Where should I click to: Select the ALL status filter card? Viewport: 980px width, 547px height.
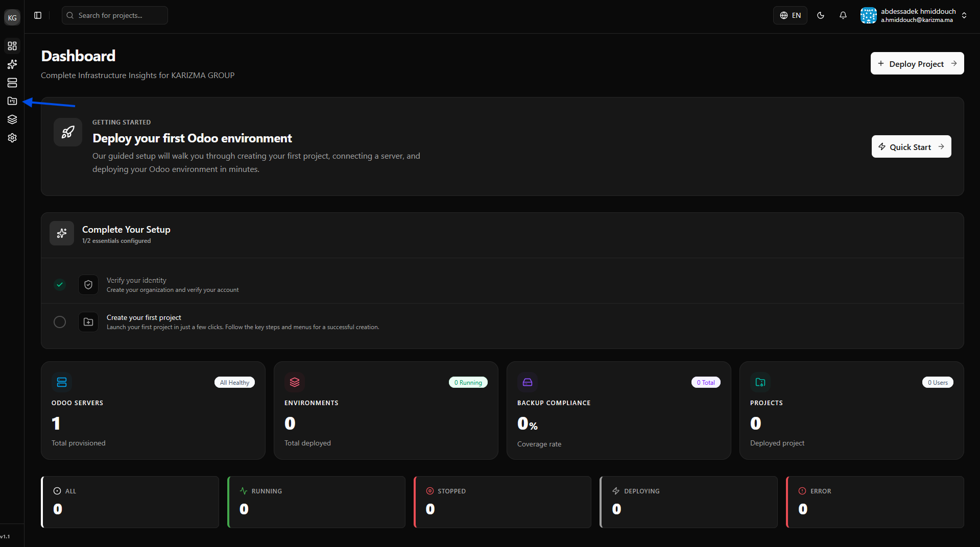point(130,502)
